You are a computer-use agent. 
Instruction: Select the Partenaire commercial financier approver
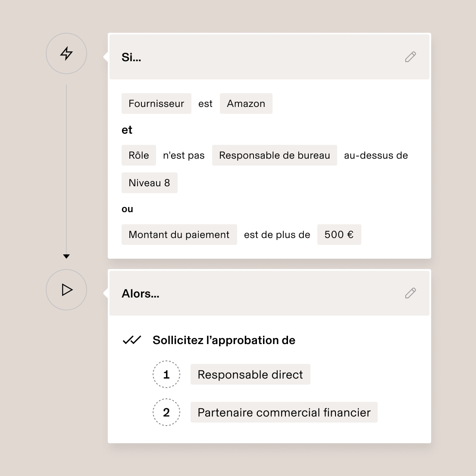(284, 412)
